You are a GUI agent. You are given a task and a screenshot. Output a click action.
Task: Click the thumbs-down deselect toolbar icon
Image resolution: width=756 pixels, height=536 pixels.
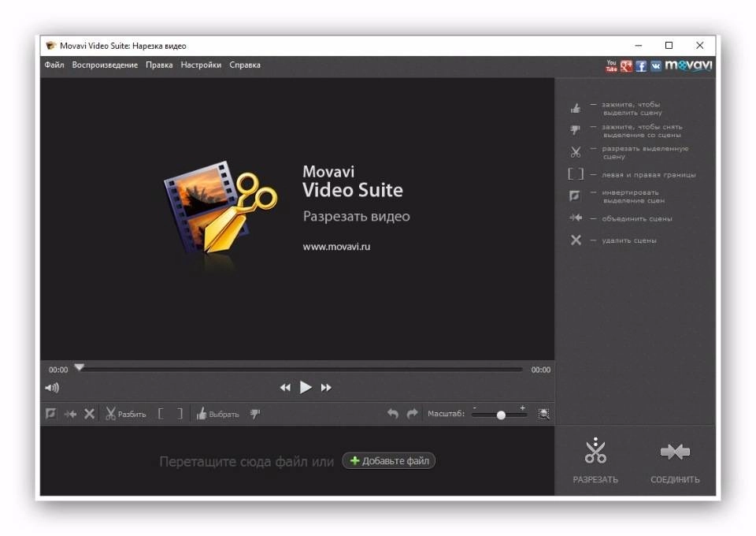255,414
